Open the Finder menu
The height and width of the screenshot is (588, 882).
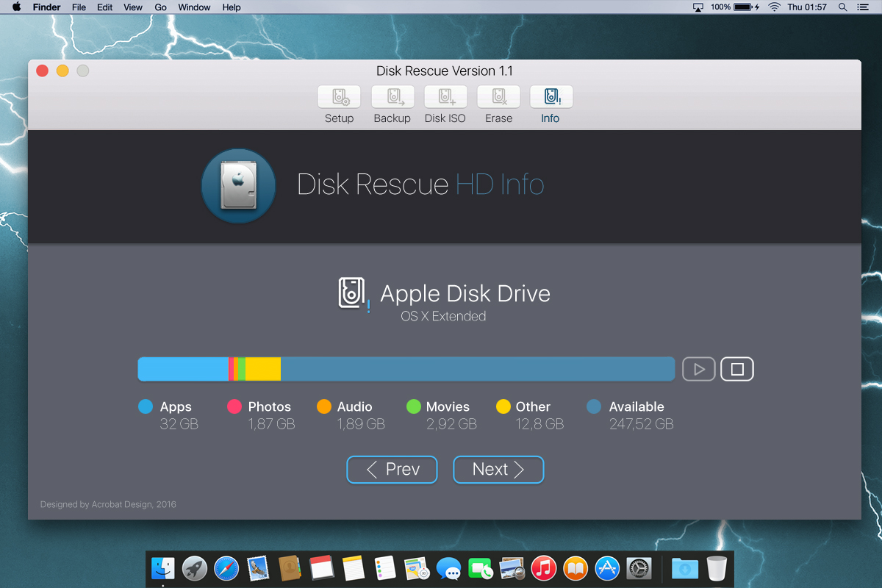point(47,7)
